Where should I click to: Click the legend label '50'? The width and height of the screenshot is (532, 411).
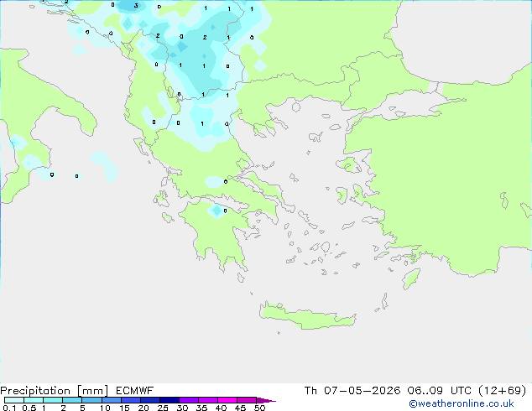tap(260, 408)
